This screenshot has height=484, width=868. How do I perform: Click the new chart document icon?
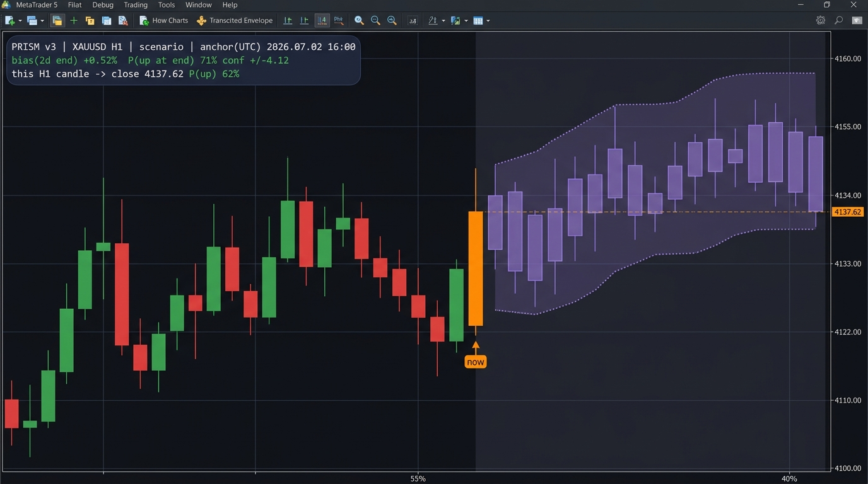click(10, 21)
